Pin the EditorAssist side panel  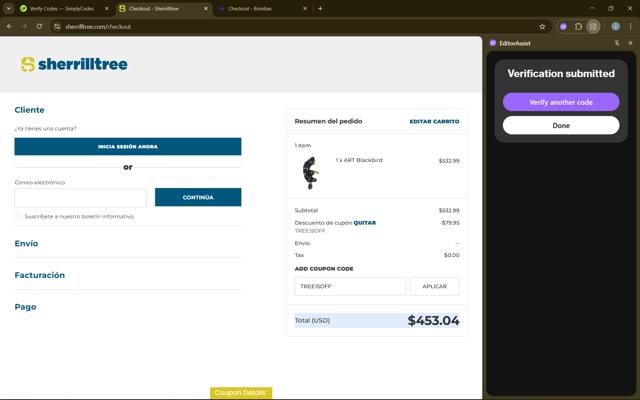click(x=617, y=43)
